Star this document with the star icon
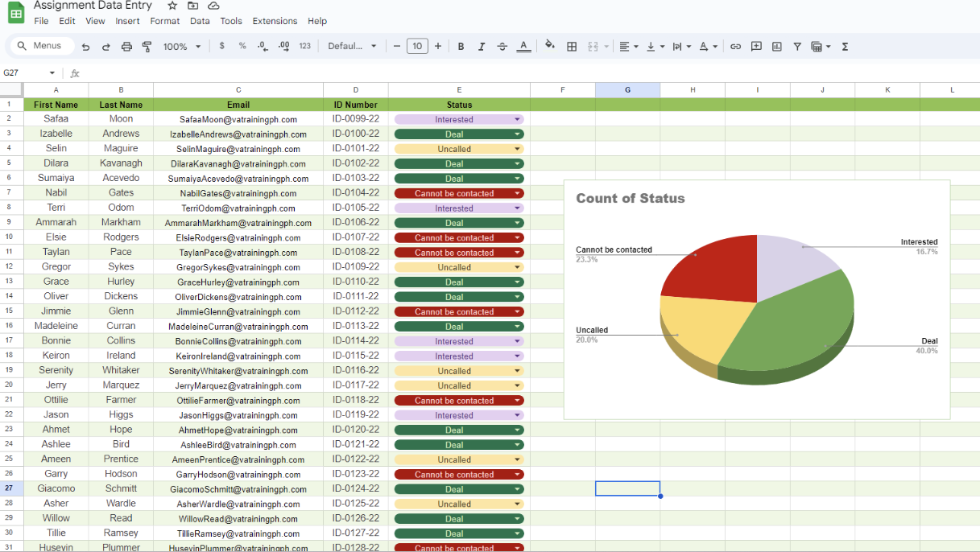 tap(172, 6)
